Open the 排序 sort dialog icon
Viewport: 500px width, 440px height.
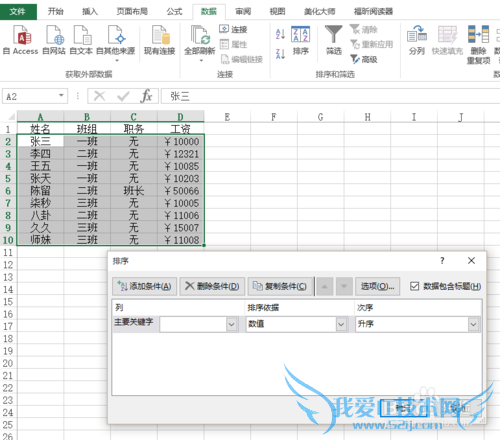click(301, 34)
